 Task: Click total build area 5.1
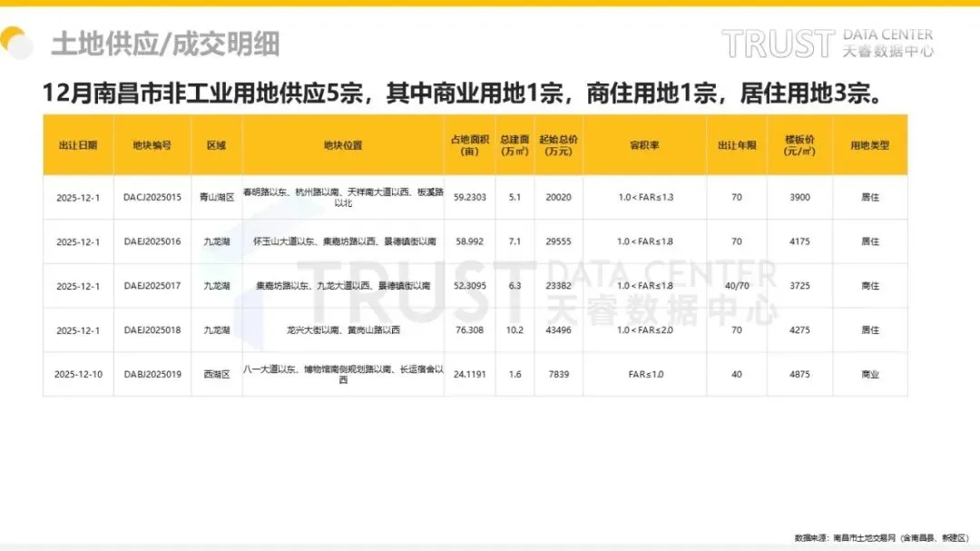coord(514,197)
